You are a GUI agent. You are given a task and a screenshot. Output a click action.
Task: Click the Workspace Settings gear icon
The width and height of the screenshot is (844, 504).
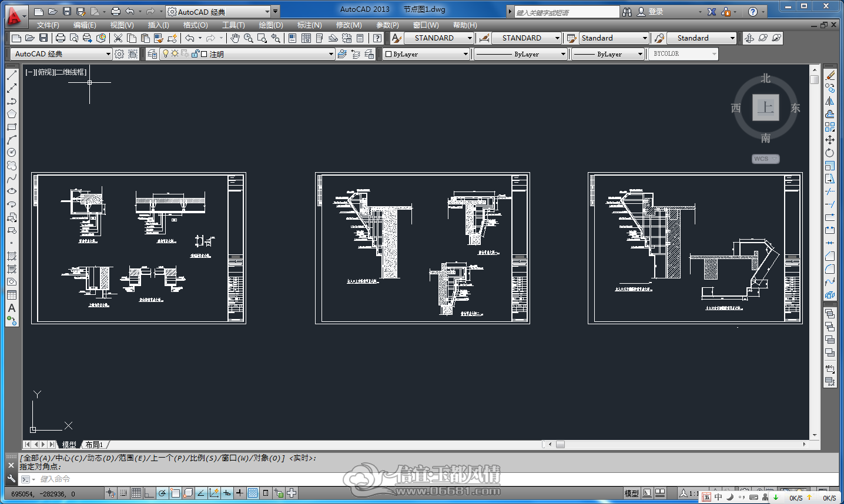tap(119, 54)
